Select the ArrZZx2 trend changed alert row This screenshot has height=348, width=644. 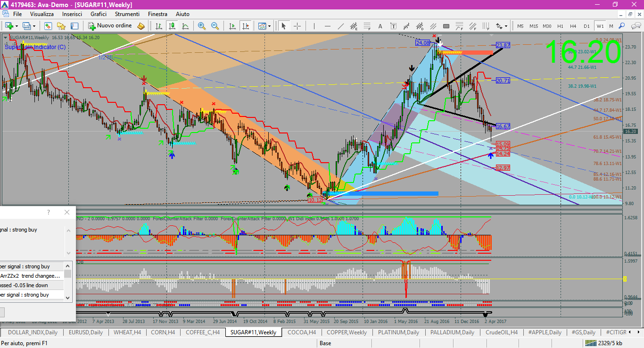32,276
